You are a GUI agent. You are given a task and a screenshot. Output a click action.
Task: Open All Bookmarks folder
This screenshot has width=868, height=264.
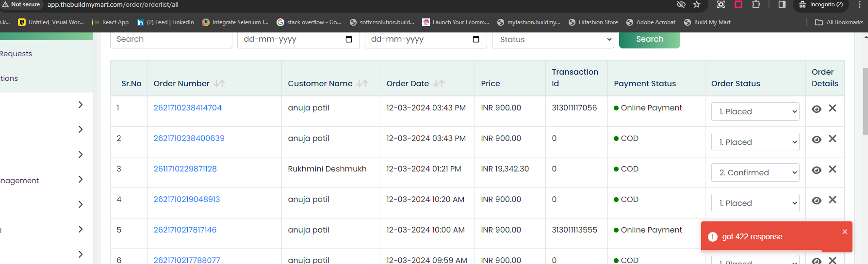click(839, 22)
